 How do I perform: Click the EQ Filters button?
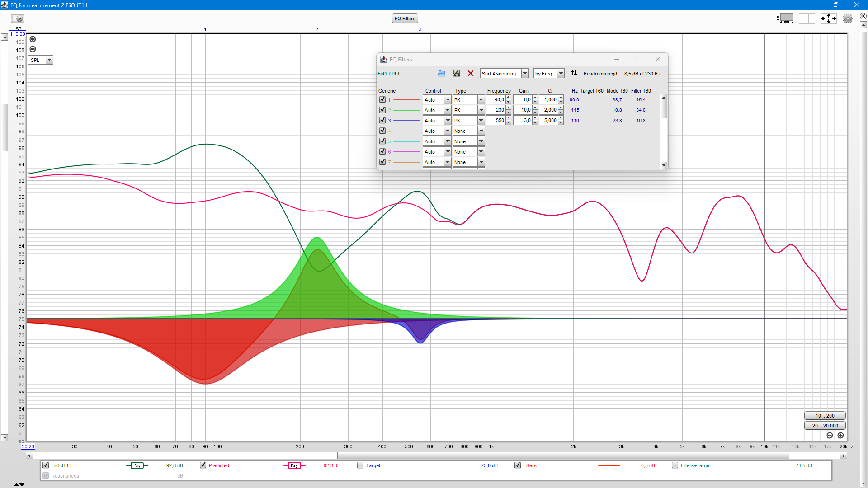[405, 19]
